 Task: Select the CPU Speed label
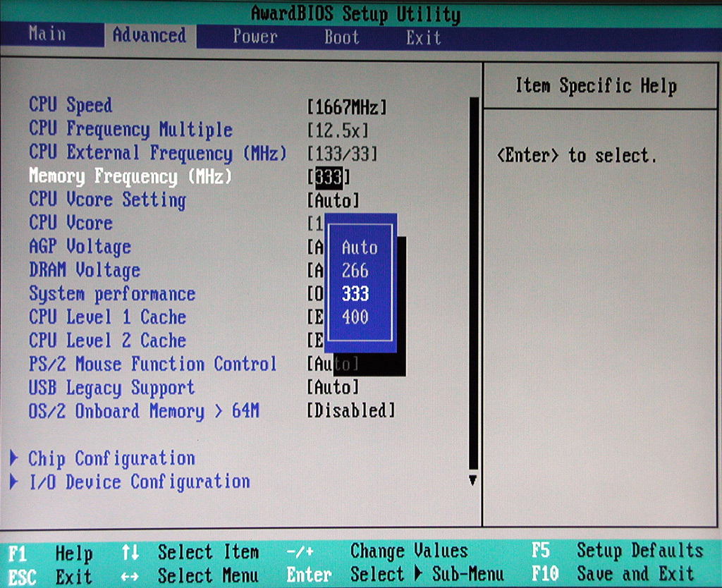(x=70, y=105)
